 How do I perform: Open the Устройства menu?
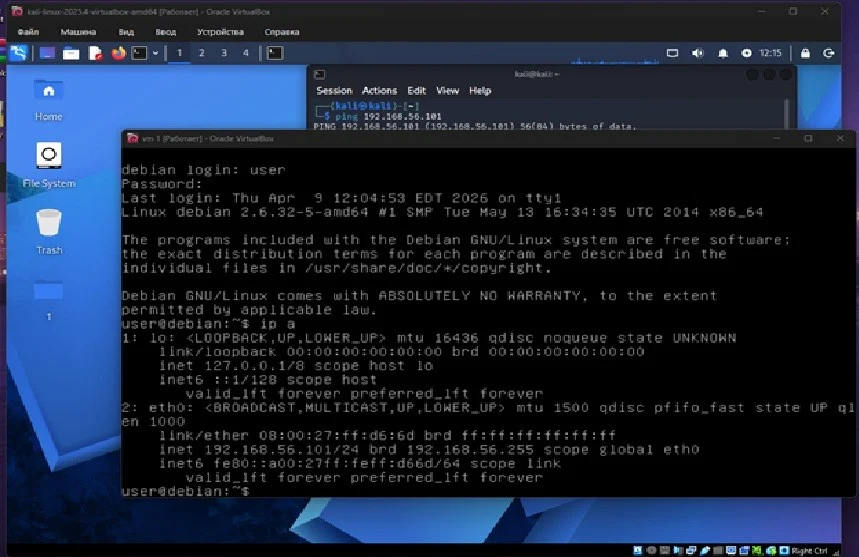[x=220, y=32]
